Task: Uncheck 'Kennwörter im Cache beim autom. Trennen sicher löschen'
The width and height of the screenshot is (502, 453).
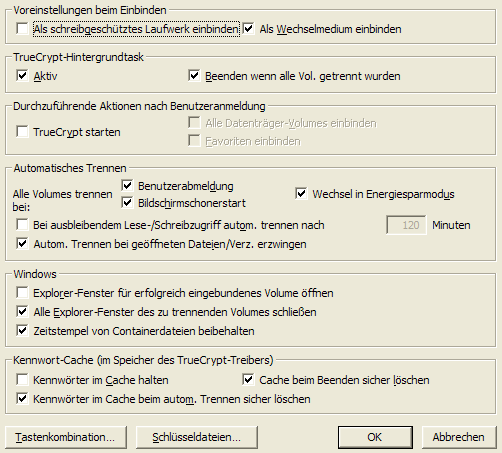Action: click(x=22, y=399)
